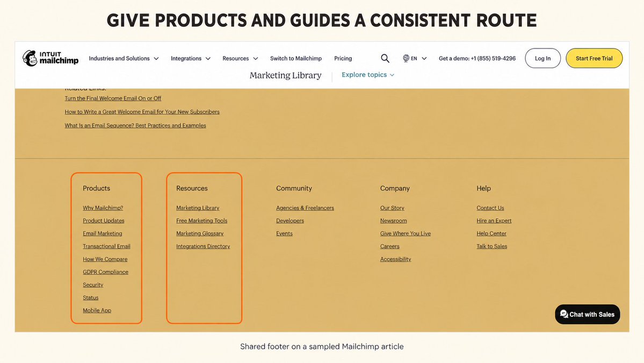The image size is (644, 363).
Task: Go to Switch to Mailchimp
Action: (296, 59)
